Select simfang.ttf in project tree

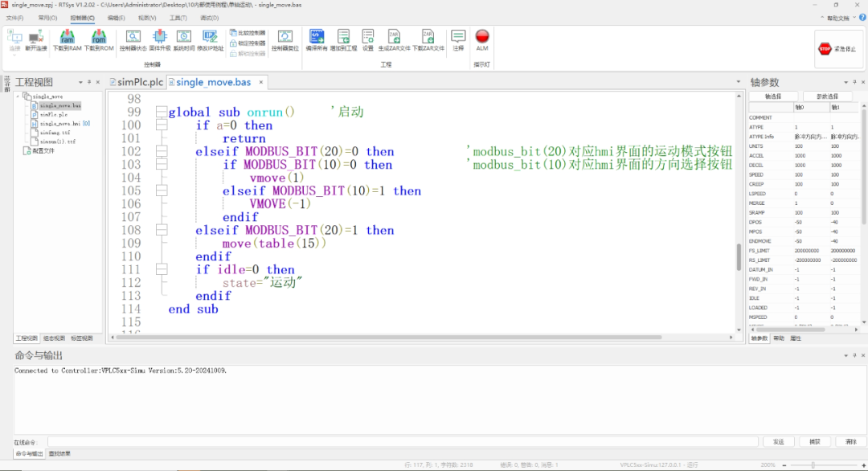55,133
